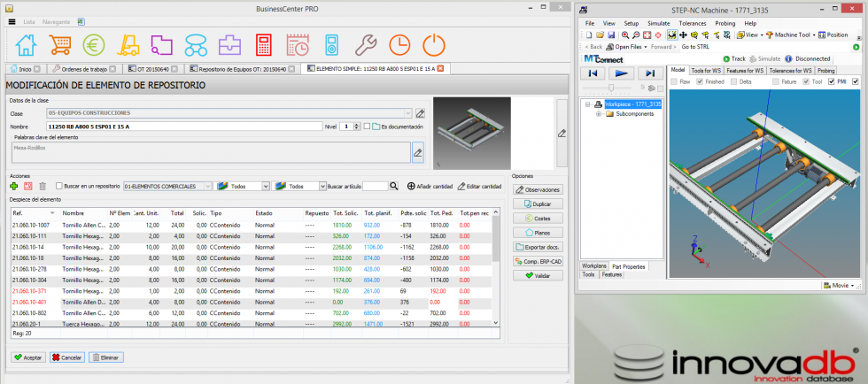The width and height of the screenshot is (868, 384).
Task: Open the Clase dropdown
Action: (x=408, y=113)
